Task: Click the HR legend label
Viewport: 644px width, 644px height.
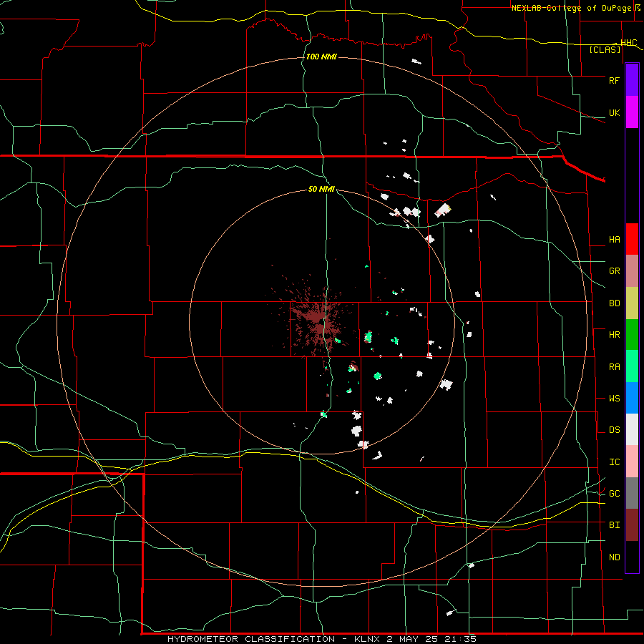Action: click(x=614, y=334)
